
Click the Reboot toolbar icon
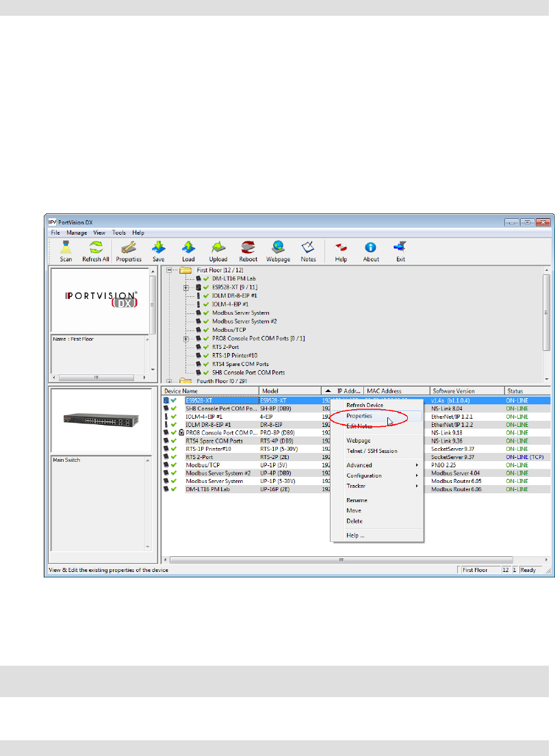point(248,251)
